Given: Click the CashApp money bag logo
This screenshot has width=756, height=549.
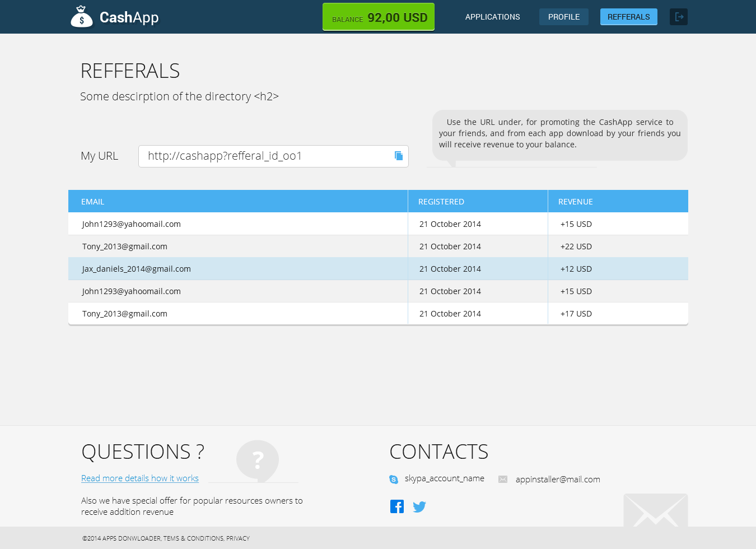Looking at the screenshot, I should tap(82, 17).
